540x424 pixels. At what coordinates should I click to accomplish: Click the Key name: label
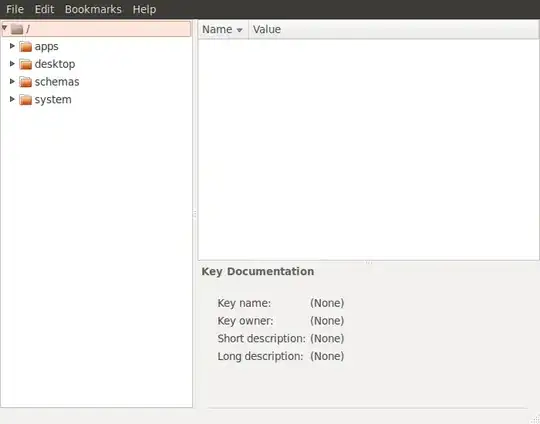(x=244, y=303)
